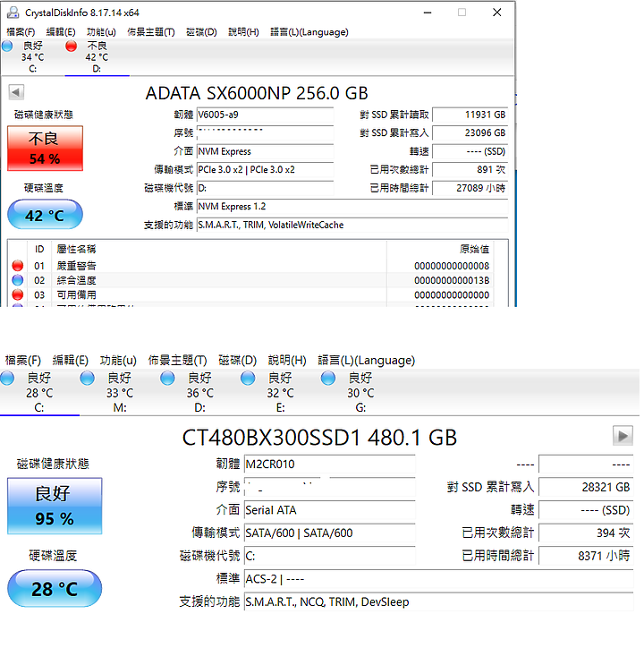The height and width of the screenshot is (648, 644).
Task: Click the CT480BX300SSD1 480.1 GB title
Action: pyautogui.click(x=319, y=438)
